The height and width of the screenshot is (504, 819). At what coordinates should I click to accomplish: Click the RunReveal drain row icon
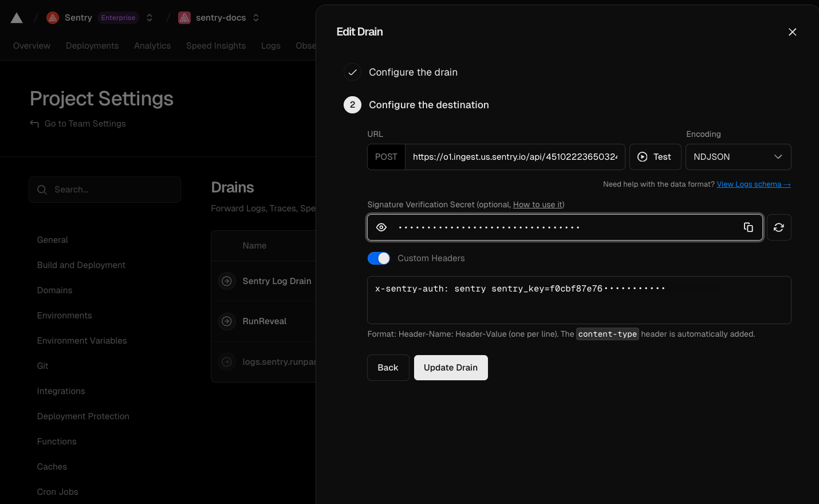click(x=227, y=321)
